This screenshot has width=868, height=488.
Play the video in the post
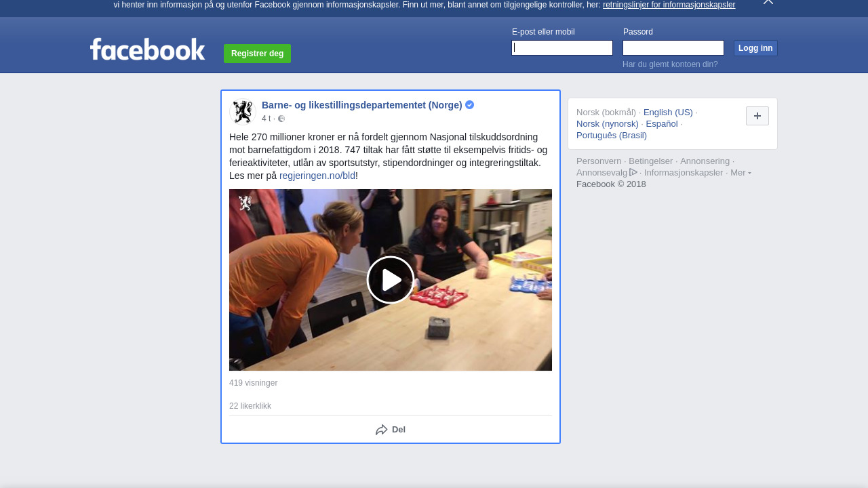click(x=391, y=280)
